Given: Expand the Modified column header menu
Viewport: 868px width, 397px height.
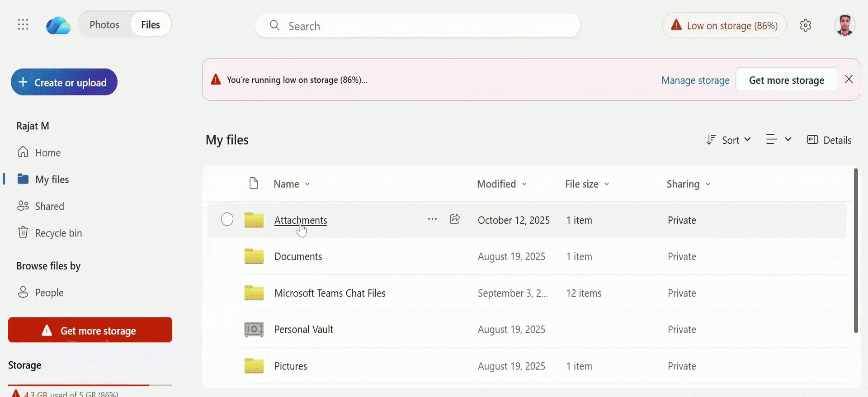Looking at the screenshot, I should [502, 184].
